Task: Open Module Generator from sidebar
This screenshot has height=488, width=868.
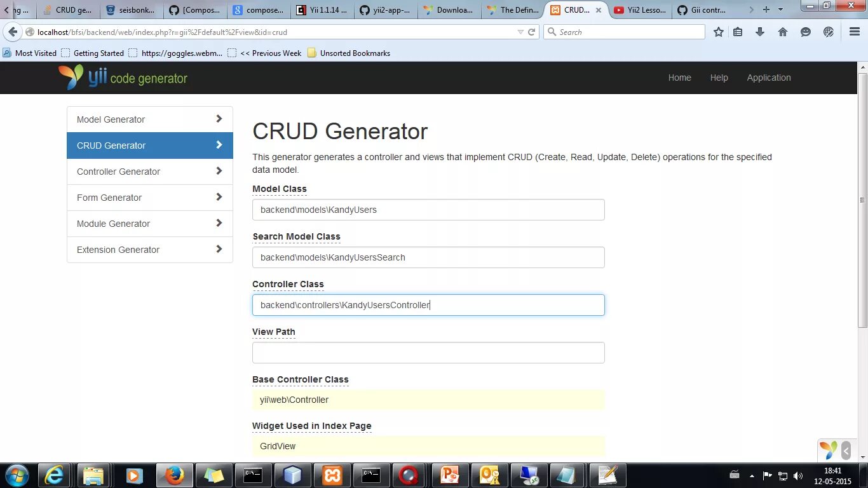Action: tap(150, 224)
